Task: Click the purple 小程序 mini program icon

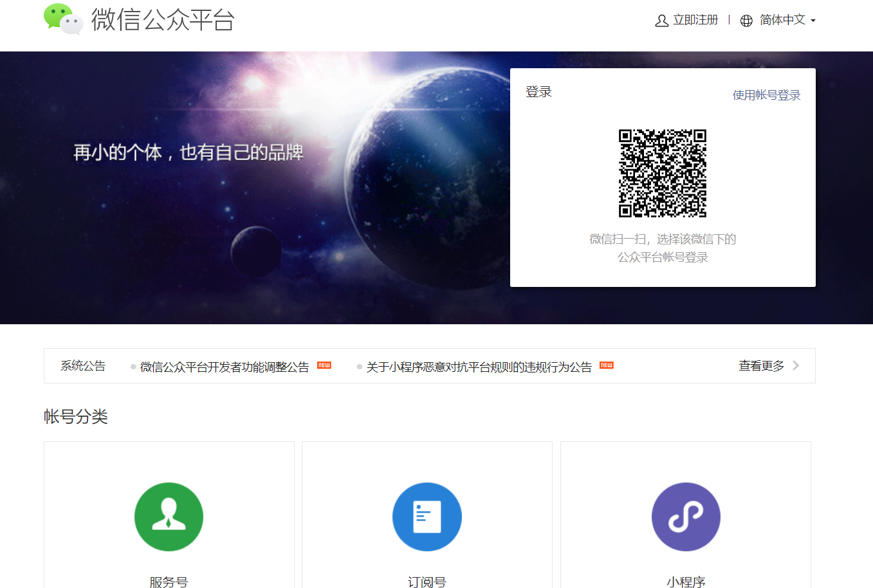Action: click(x=686, y=517)
